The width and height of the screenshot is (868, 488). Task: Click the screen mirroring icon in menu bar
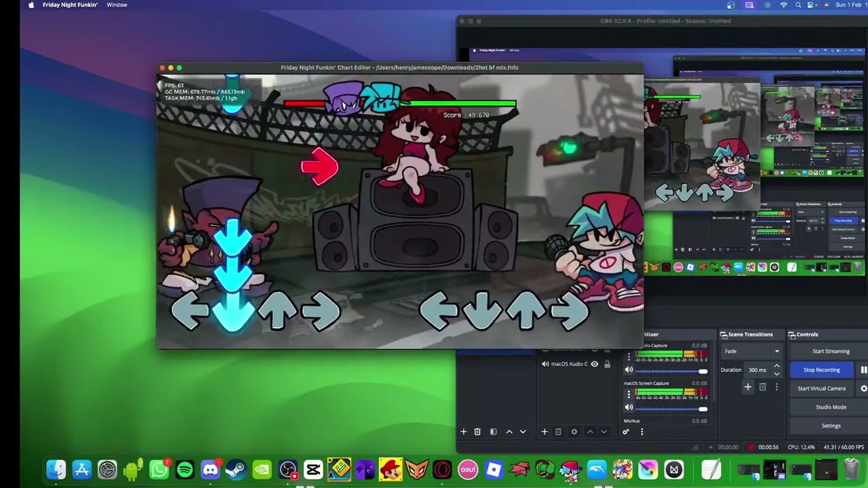pyautogui.click(x=749, y=5)
